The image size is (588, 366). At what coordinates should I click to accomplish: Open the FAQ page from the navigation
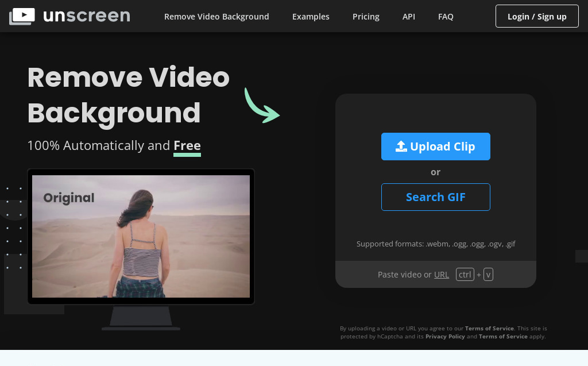pos(446,16)
